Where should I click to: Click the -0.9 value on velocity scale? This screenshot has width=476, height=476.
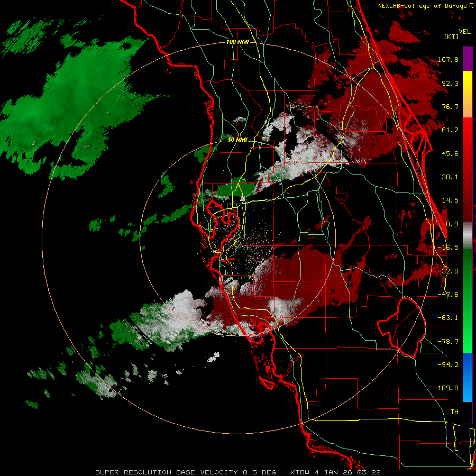click(450, 224)
